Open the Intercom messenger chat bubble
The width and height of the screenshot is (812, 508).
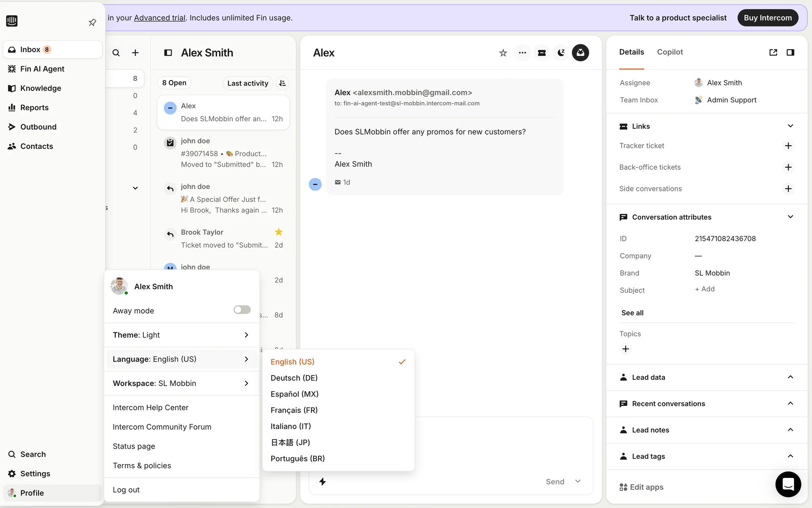(788, 484)
